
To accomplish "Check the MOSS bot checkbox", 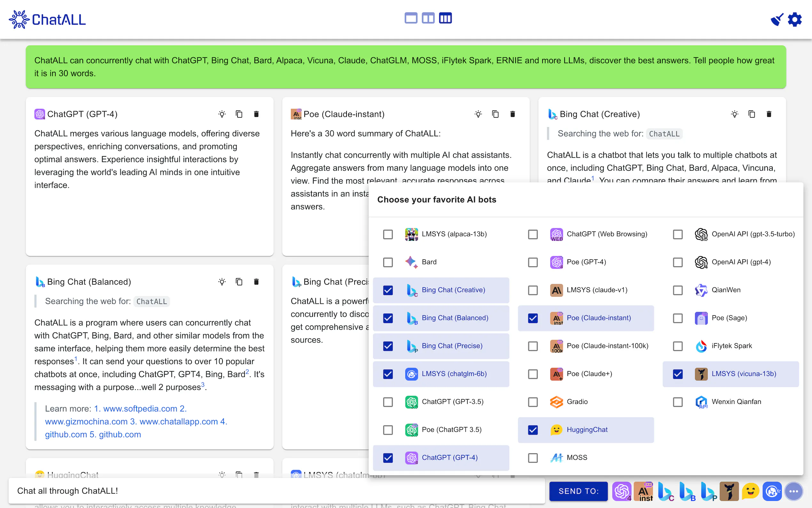I will tap(533, 457).
